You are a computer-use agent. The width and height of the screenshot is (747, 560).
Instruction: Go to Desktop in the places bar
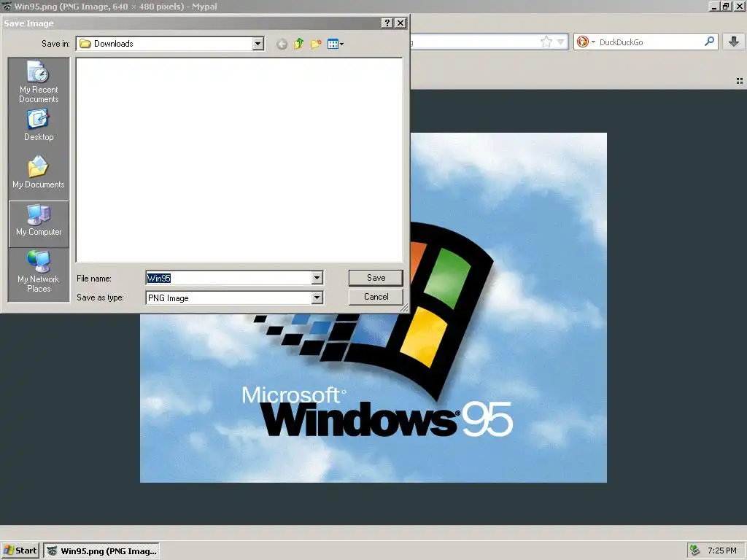tap(39, 125)
